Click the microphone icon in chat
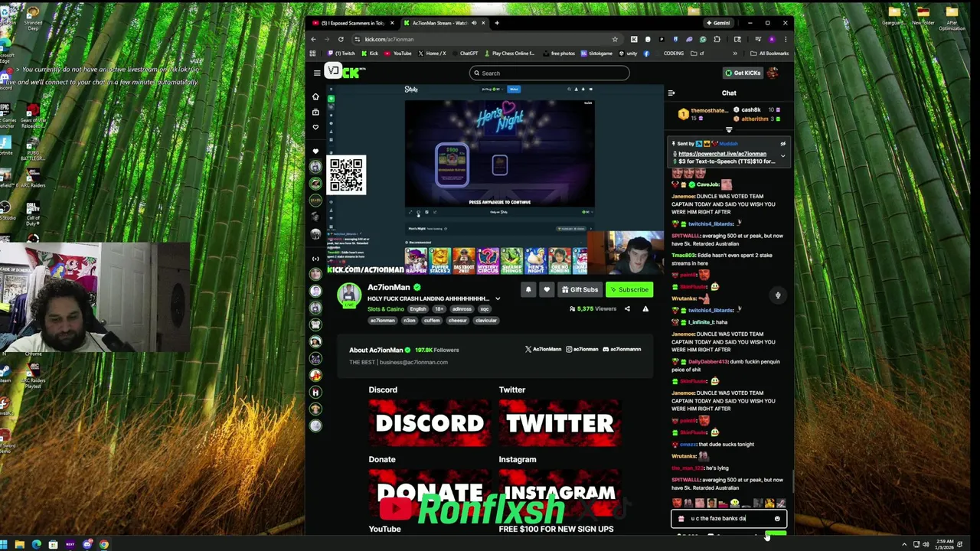This screenshot has height=551, width=980. 778,295
